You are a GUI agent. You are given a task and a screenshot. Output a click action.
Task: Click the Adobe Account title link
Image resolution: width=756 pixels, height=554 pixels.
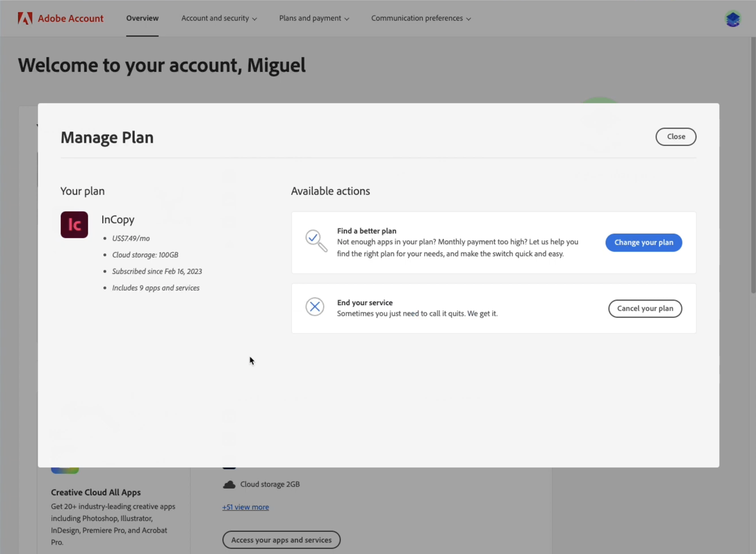(x=71, y=18)
